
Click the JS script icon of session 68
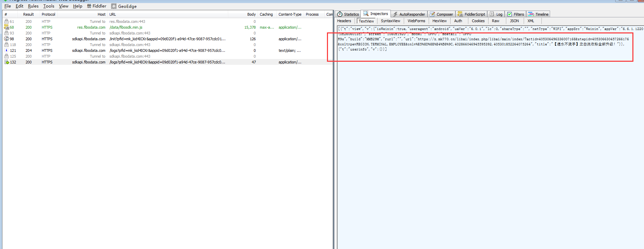(x=6, y=27)
